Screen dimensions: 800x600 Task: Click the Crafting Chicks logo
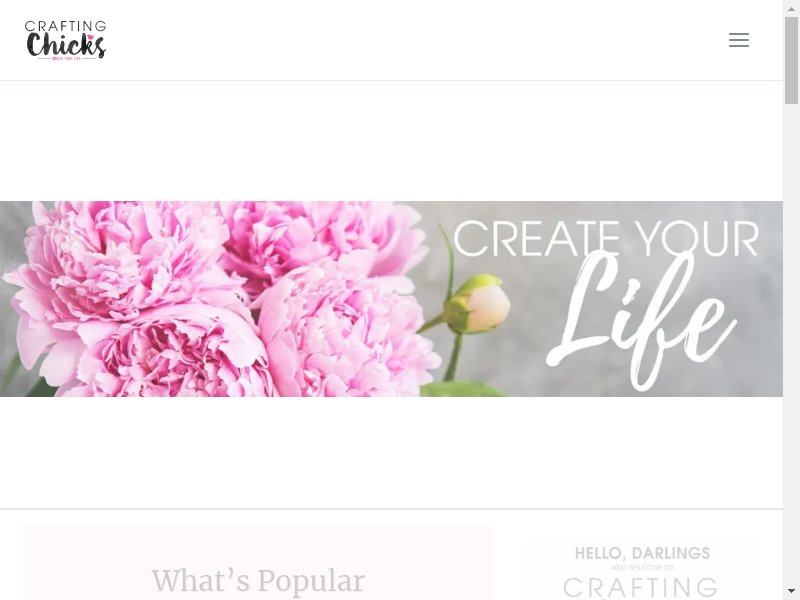pyautogui.click(x=65, y=40)
